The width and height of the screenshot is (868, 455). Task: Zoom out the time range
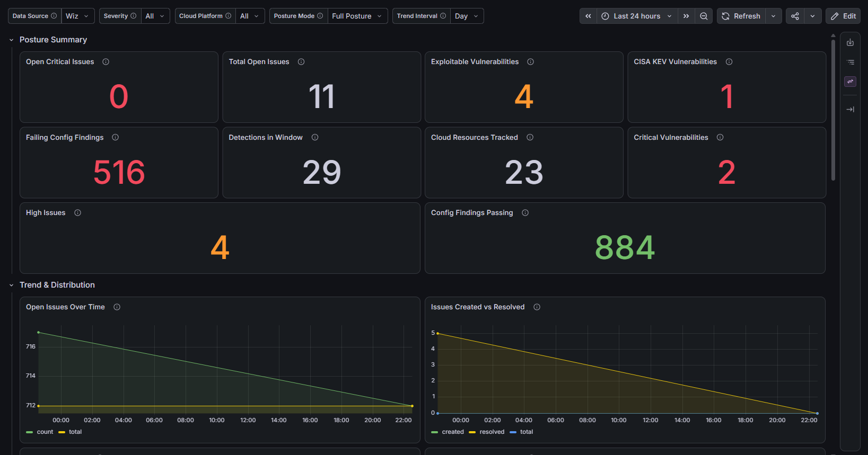pyautogui.click(x=704, y=16)
